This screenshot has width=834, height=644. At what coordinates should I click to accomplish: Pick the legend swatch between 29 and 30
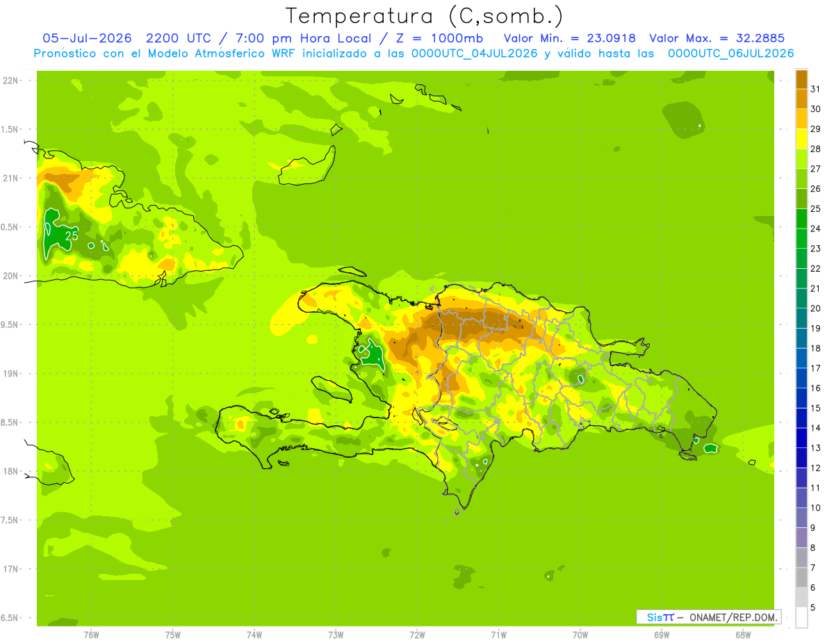click(801, 119)
